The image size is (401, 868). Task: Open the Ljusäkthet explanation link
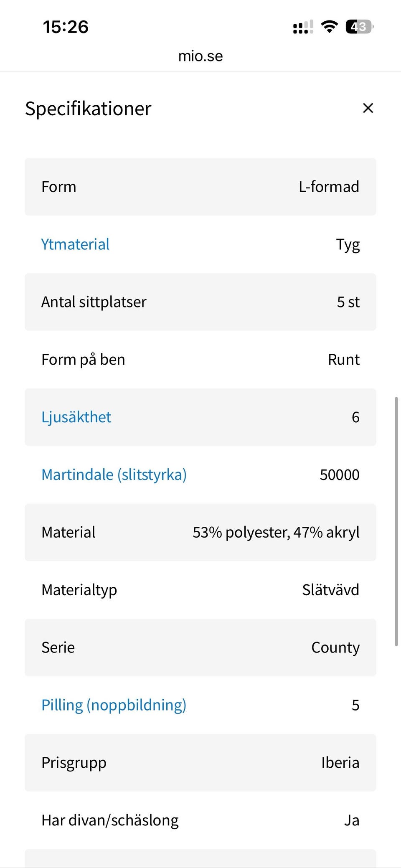(x=76, y=417)
